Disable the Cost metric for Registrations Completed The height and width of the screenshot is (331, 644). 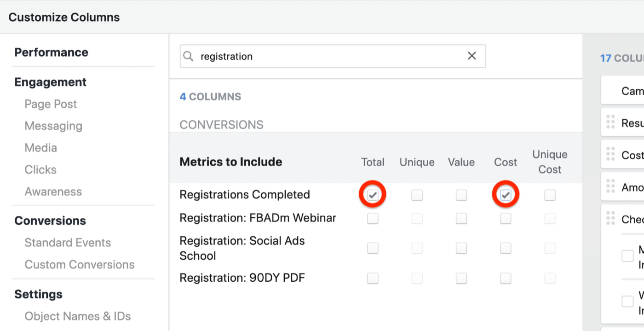click(505, 195)
